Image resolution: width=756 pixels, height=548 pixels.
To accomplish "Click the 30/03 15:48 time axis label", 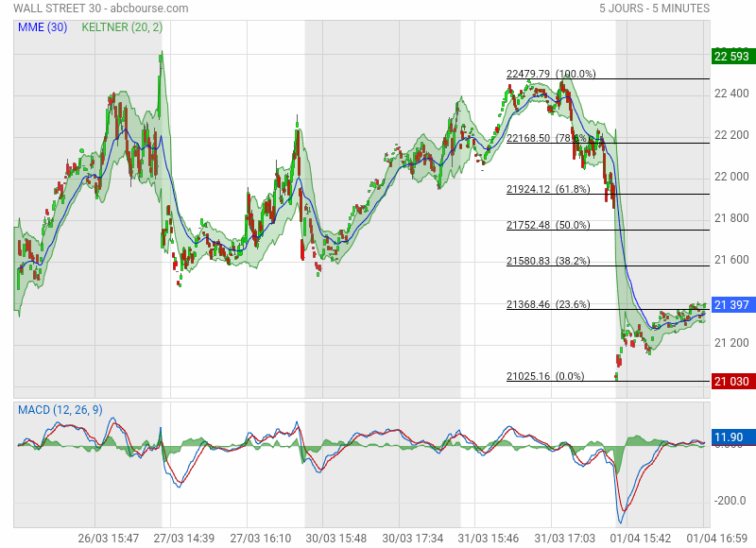I will point(336,539).
